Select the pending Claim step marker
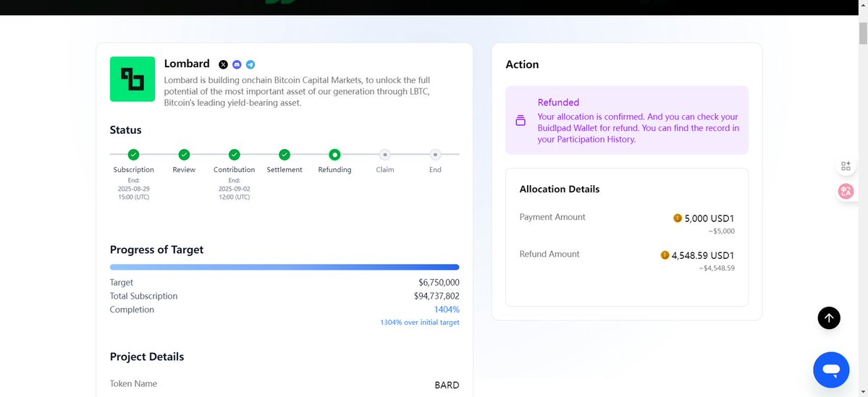868x397 pixels. click(x=385, y=154)
